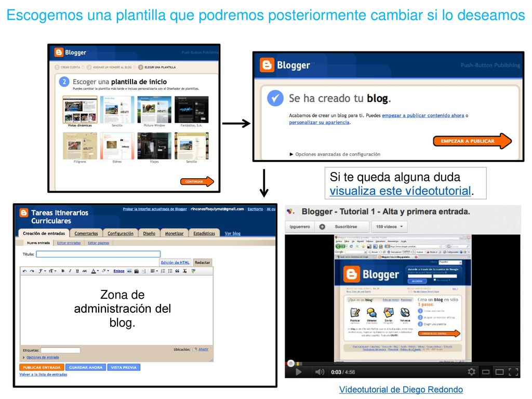Redo the last edit in post editor
Image resolution: width=532 pixels, height=399 pixels.
coord(32,271)
